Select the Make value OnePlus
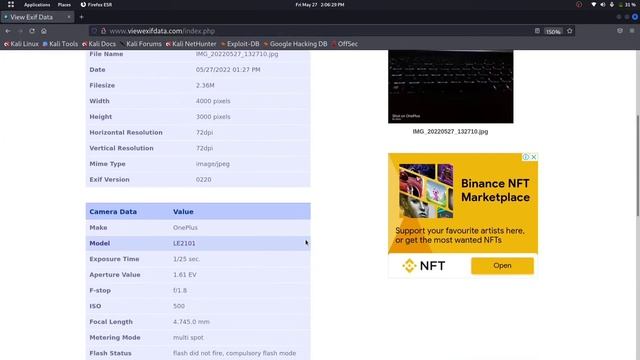Image resolution: width=640 pixels, height=360 pixels. tap(185, 228)
